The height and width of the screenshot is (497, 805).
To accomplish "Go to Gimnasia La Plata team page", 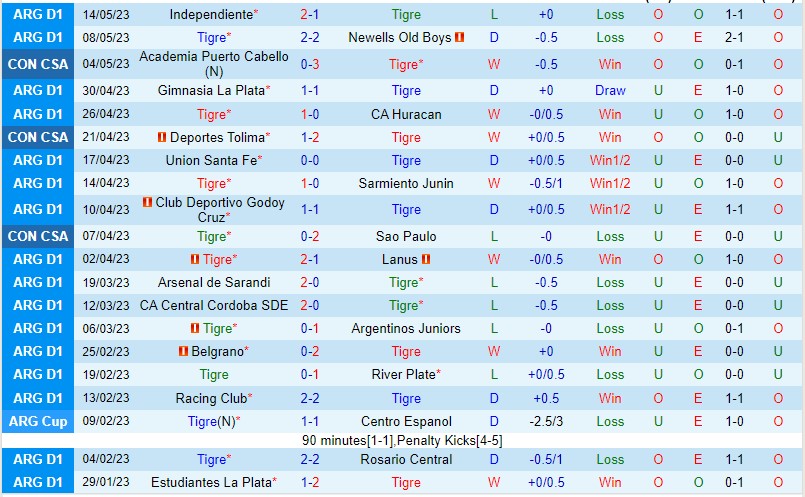I will (x=211, y=90).
